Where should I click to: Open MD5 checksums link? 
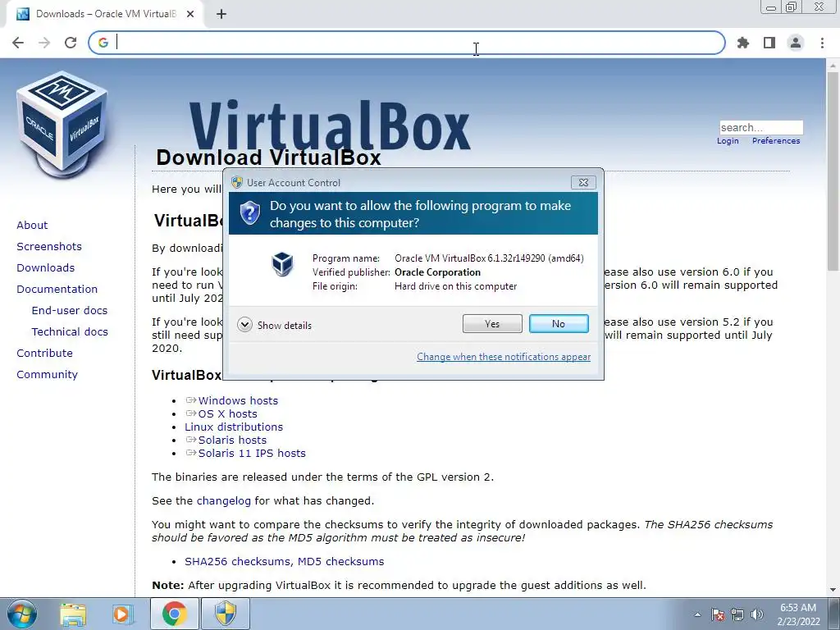tap(340, 561)
